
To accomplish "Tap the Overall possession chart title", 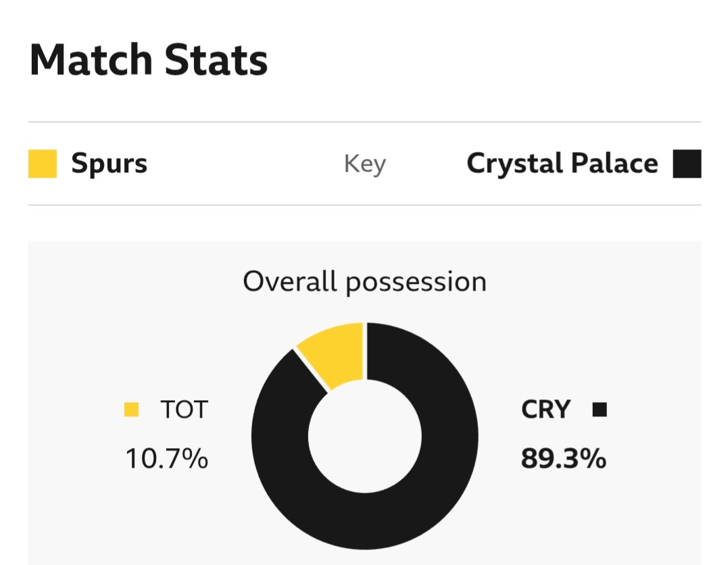I will [x=364, y=281].
